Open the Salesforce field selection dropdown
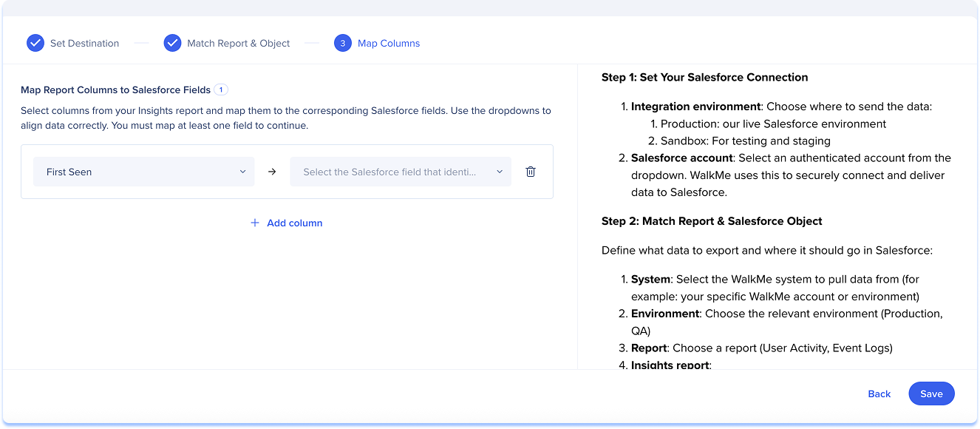The image size is (980, 429). tap(401, 172)
